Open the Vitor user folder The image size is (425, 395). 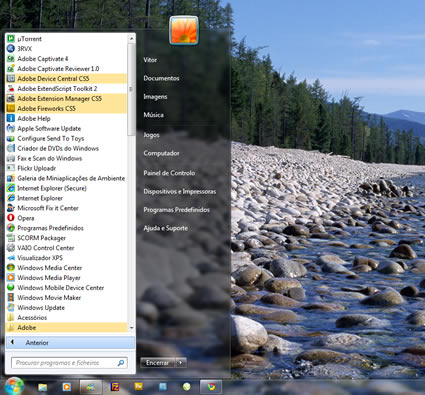pos(150,60)
